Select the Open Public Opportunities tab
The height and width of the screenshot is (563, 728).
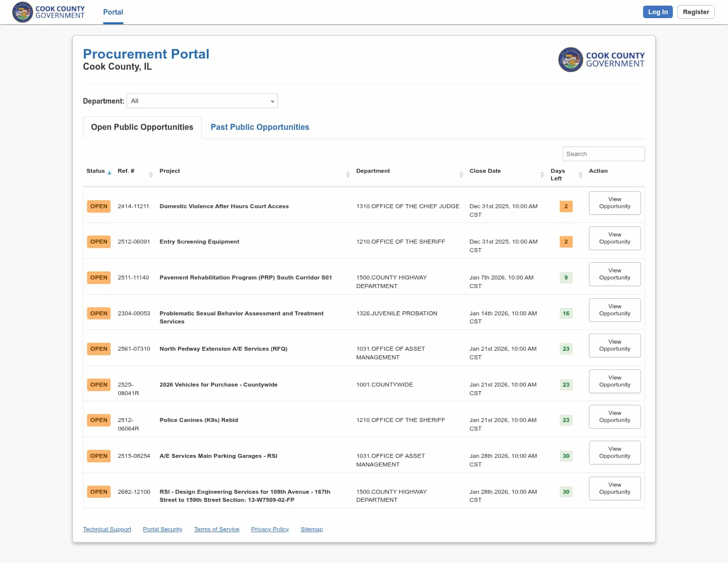pyautogui.click(x=142, y=127)
